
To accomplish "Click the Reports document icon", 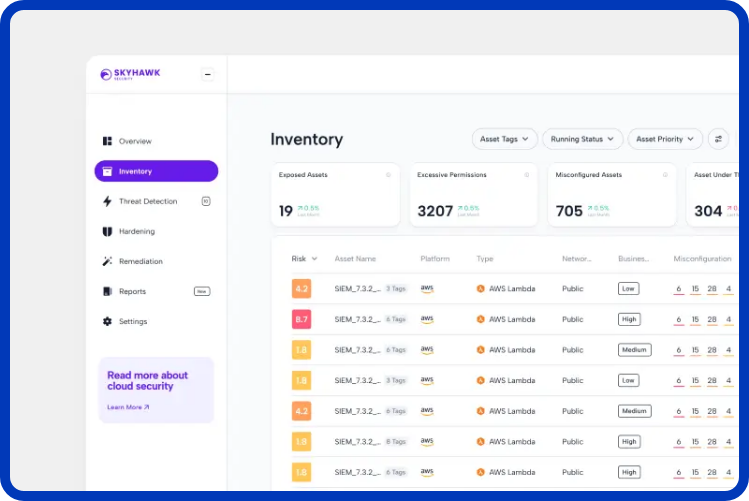I will pyautogui.click(x=107, y=291).
